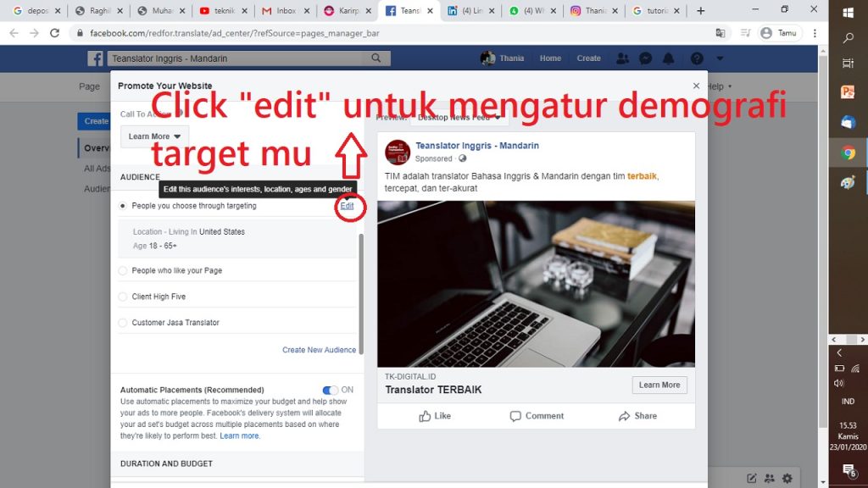Screen dimensions: 868x488
Task: Select the 'Client High Five' audience
Action: [x=123, y=297]
